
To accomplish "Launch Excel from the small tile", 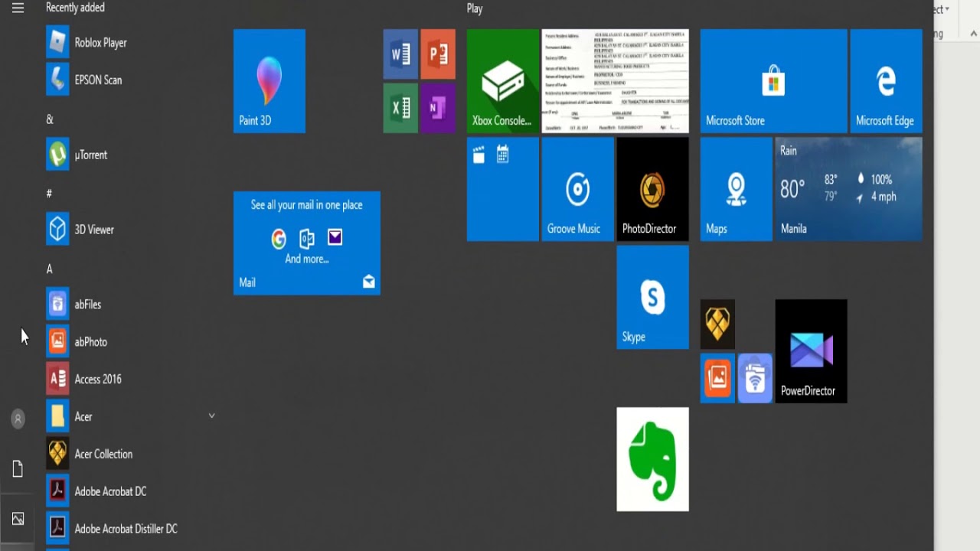I will tap(400, 108).
